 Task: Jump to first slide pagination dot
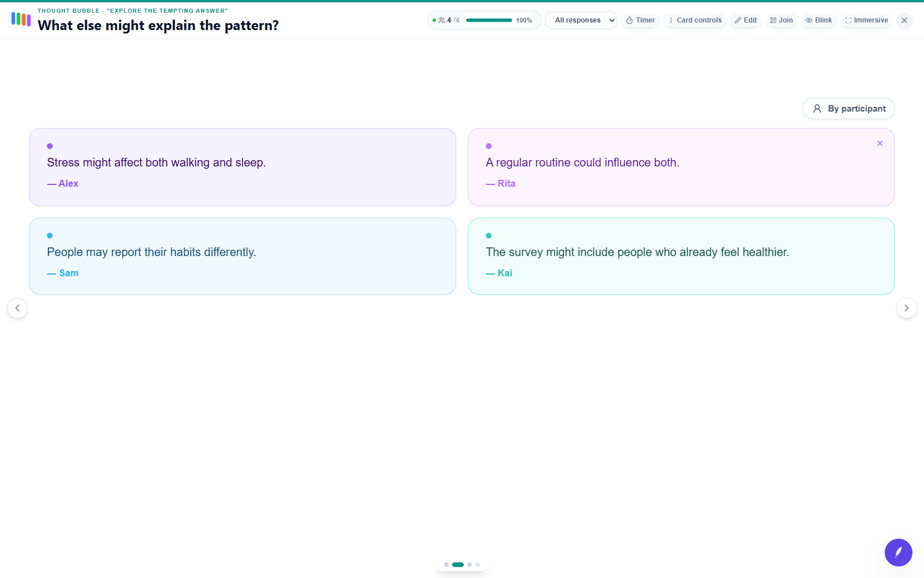446,565
